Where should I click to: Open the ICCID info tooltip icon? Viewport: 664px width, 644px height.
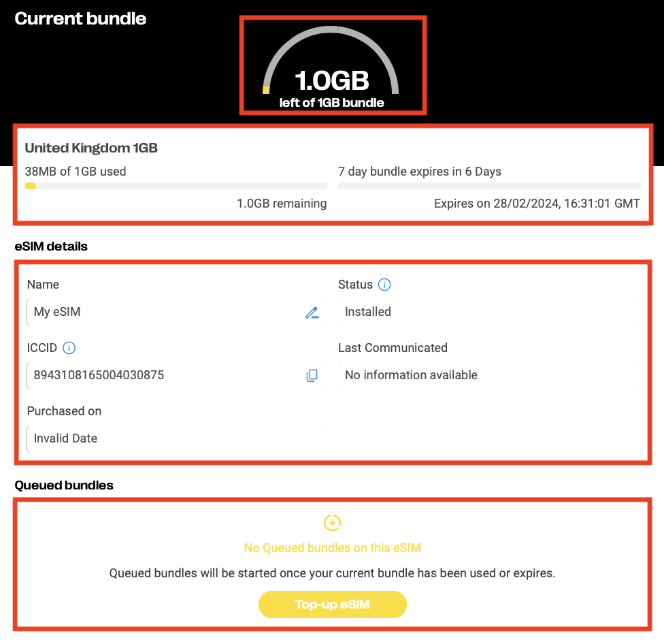tap(69, 348)
